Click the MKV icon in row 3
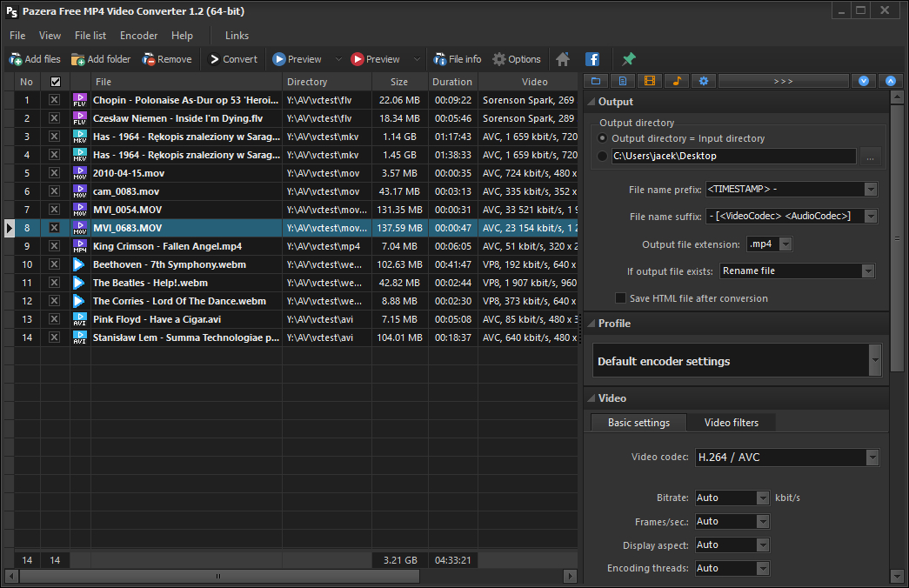Image resolution: width=909 pixels, height=588 pixels. point(80,137)
